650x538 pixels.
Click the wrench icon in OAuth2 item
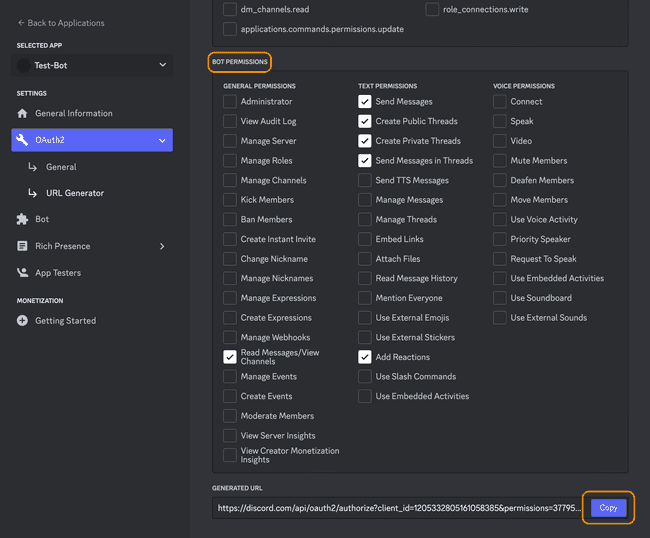coord(22,140)
